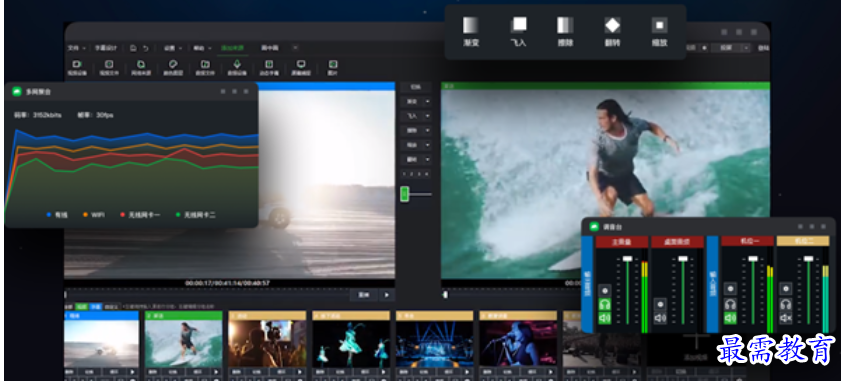Toggle headphone monitoring on 主音量 channel
Image resolution: width=841 pixels, height=381 pixels.
click(604, 304)
